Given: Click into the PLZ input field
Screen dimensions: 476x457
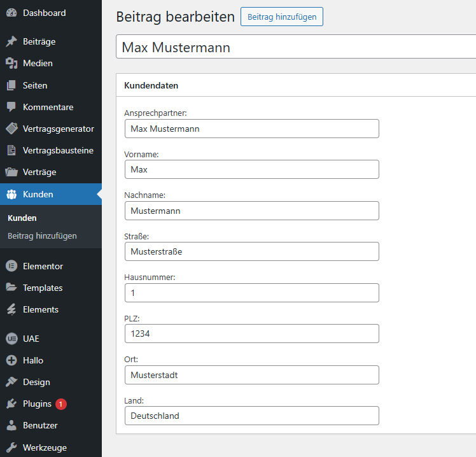Looking at the screenshot, I should (251, 334).
